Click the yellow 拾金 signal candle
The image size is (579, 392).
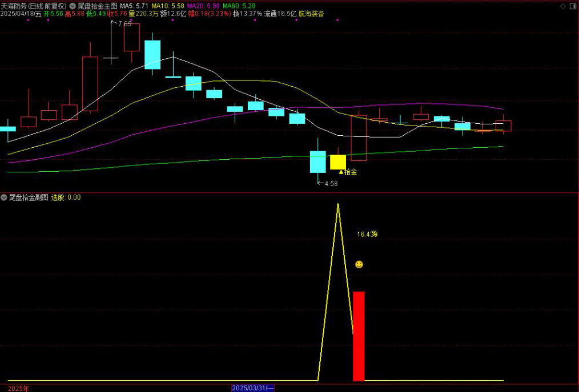(x=338, y=162)
